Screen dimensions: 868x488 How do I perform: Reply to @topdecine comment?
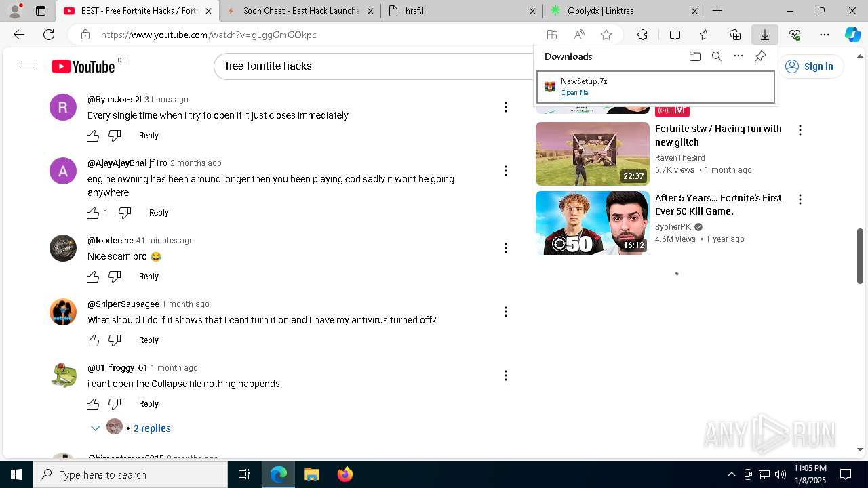pyautogui.click(x=149, y=277)
